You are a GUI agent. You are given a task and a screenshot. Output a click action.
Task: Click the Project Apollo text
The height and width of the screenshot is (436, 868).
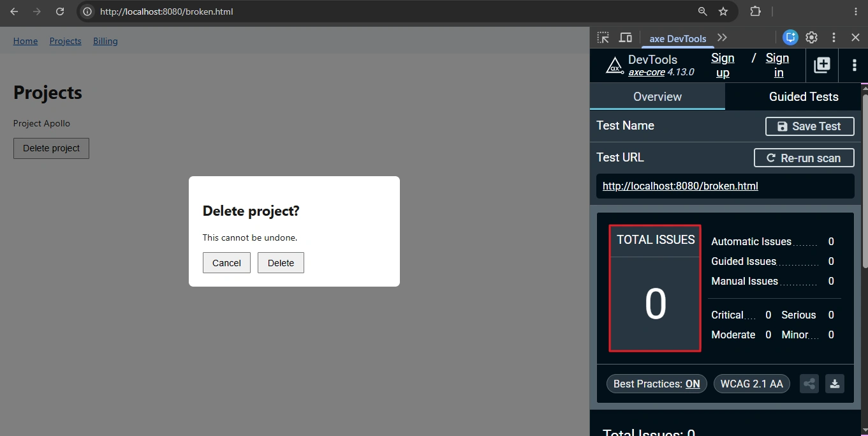pos(41,123)
